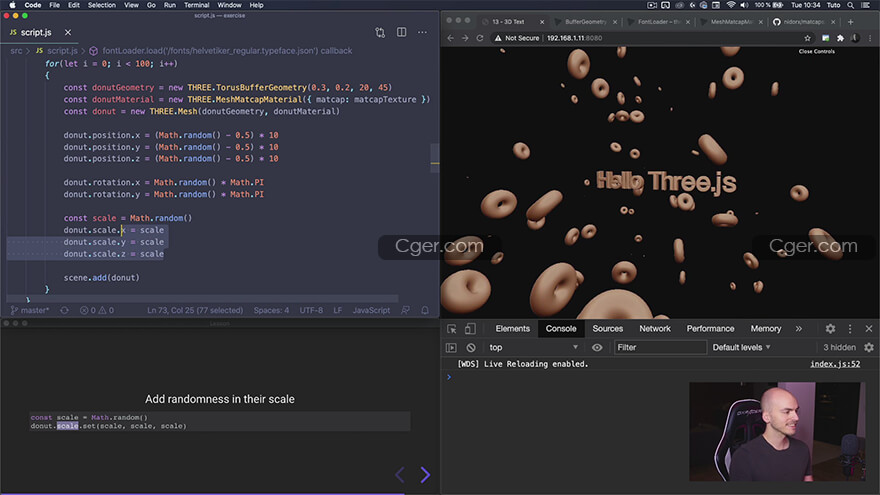Bookmark this page with star icon

pos(808,38)
